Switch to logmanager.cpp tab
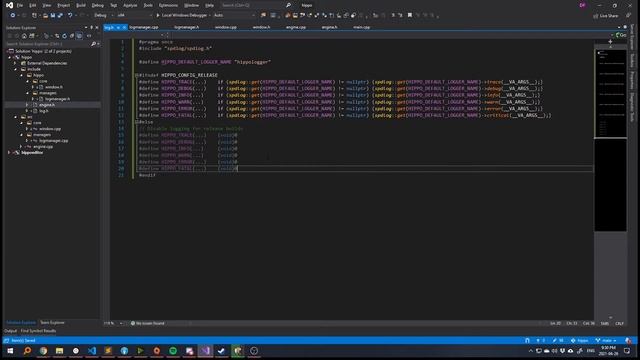The width and height of the screenshot is (640, 360). click(144, 27)
